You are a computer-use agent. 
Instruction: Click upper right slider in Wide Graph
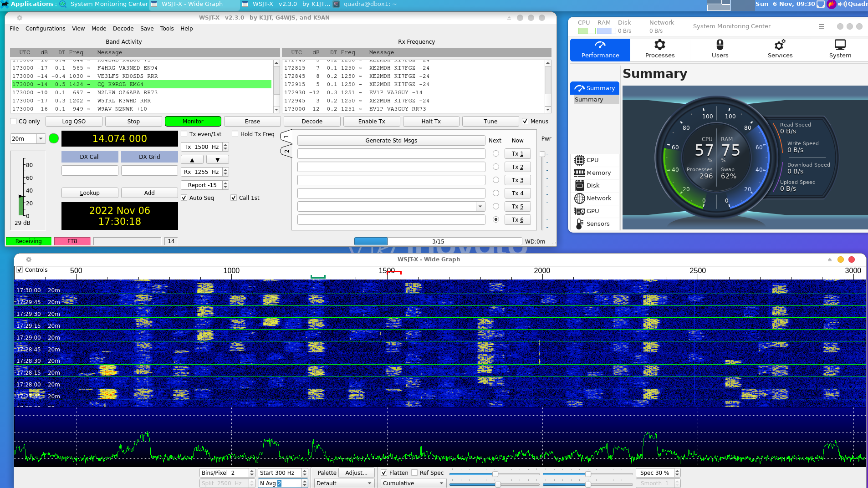pos(588,474)
